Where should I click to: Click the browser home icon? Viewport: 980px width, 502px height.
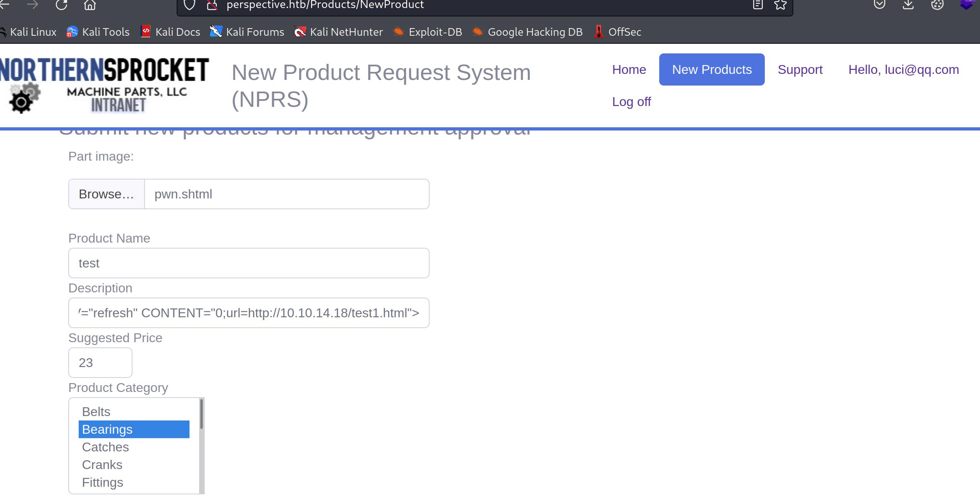(x=90, y=5)
